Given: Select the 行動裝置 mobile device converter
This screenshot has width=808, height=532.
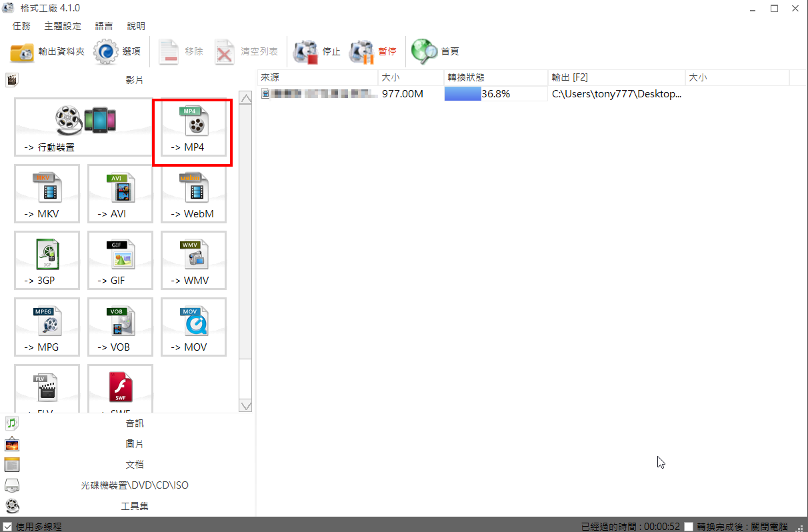Looking at the screenshot, I should point(83,127).
